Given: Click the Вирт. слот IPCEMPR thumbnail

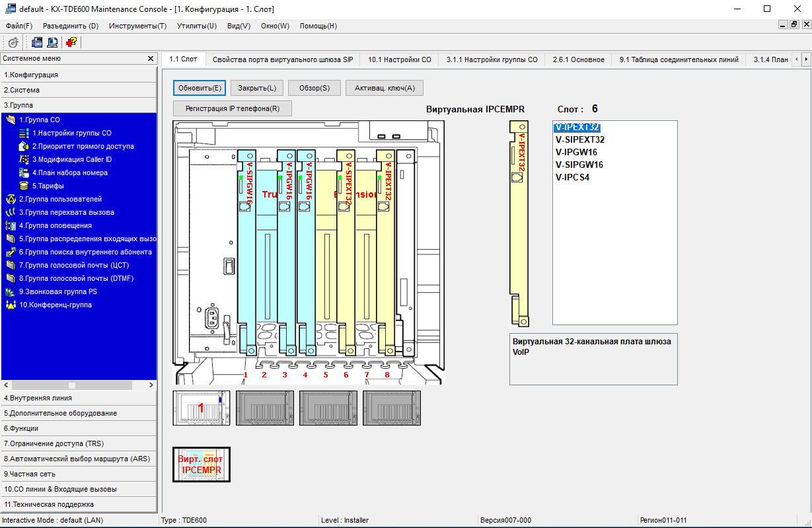Looking at the screenshot, I should click(202, 465).
